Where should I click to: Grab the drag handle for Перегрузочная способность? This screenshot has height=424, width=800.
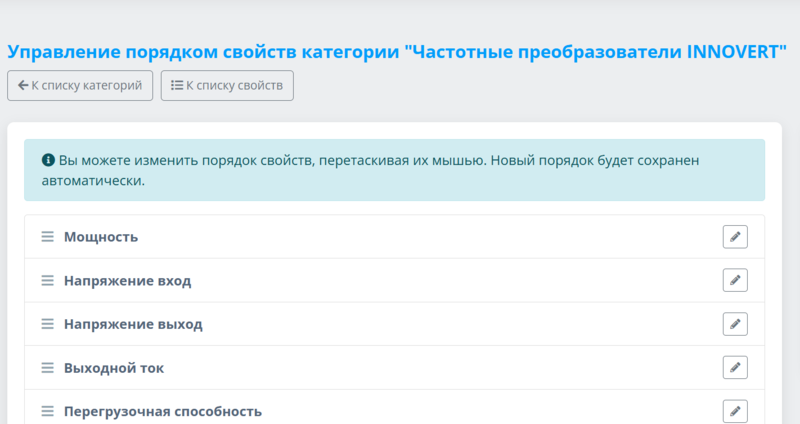coord(47,411)
